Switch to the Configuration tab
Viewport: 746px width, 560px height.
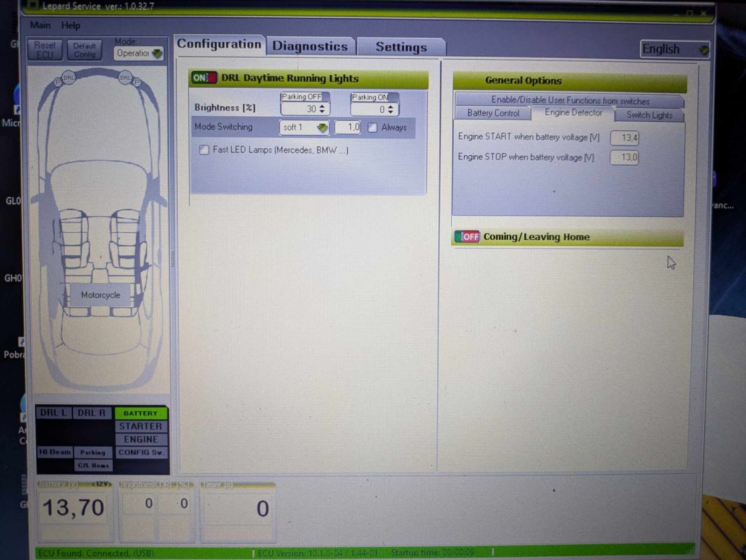point(219,44)
